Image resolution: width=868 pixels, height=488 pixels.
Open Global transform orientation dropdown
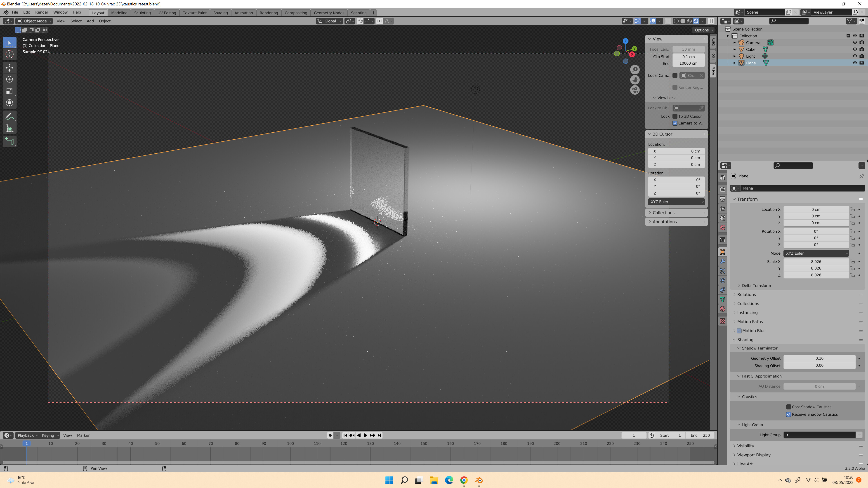pyautogui.click(x=329, y=21)
